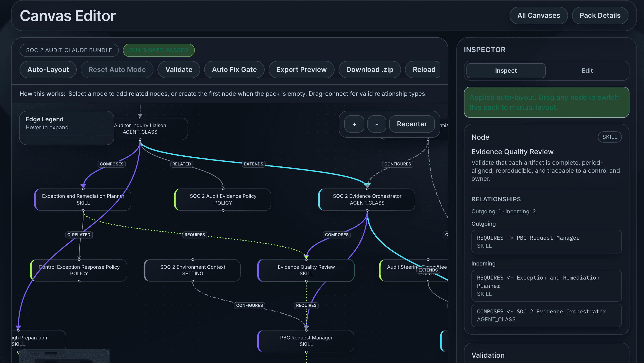The width and height of the screenshot is (644, 363).
Task: Run Validate on the pack
Action: point(179,69)
